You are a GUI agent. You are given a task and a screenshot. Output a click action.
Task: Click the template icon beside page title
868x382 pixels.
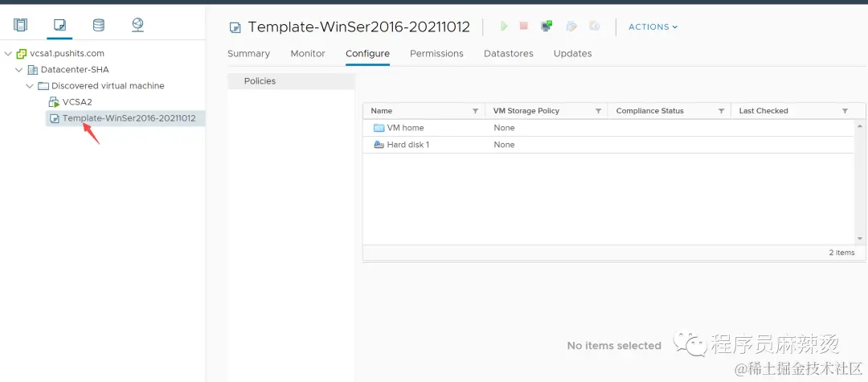tap(235, 27)
